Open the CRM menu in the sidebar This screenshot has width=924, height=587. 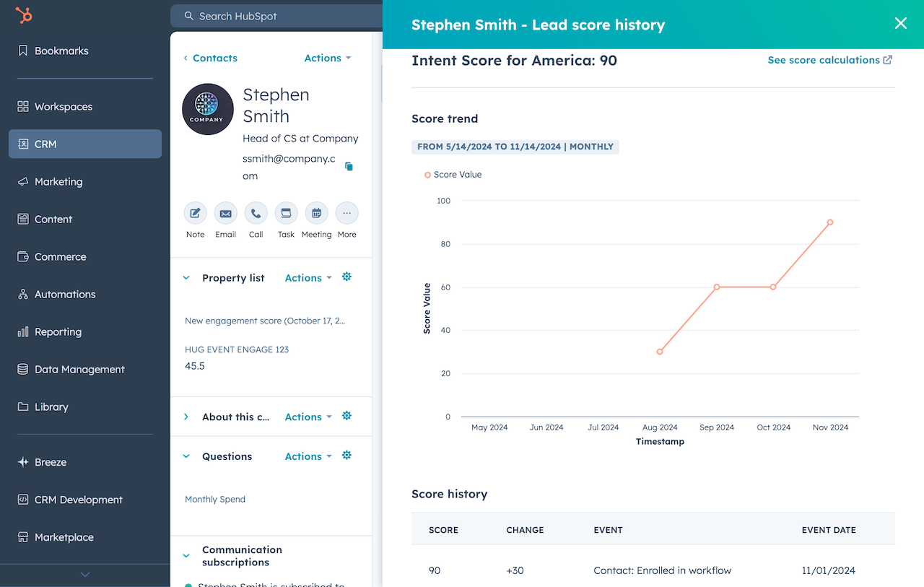[85, 144]
